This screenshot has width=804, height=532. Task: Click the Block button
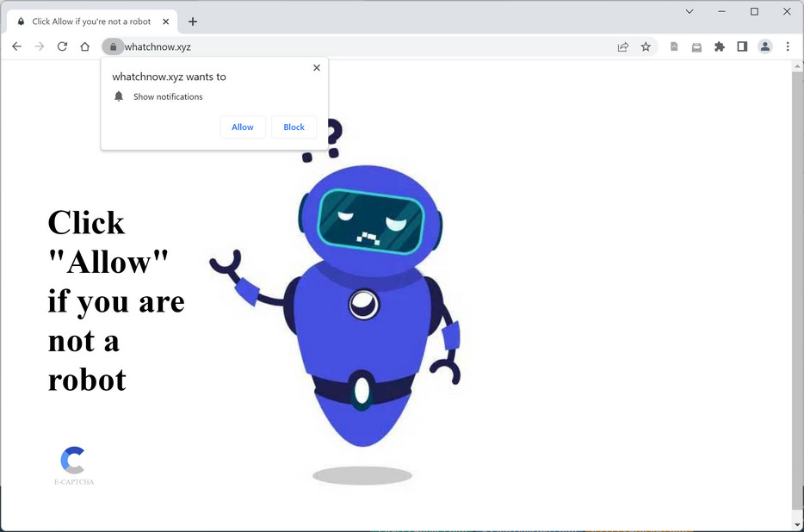click(x=294, y=127)
